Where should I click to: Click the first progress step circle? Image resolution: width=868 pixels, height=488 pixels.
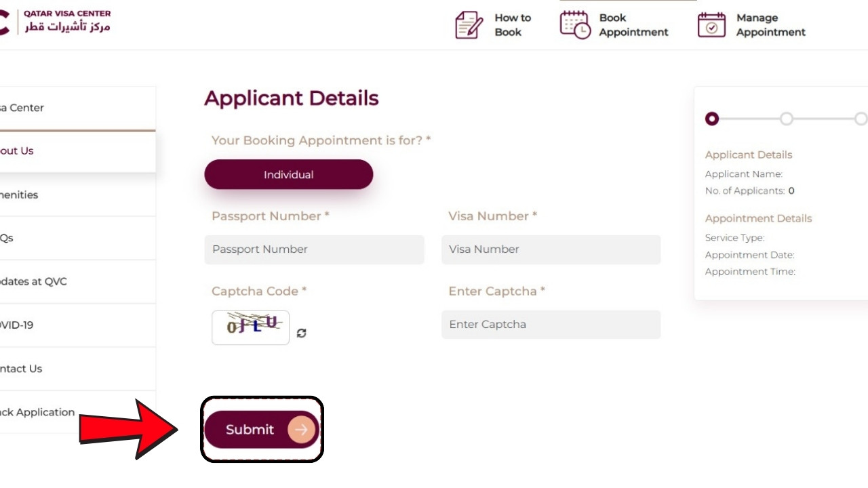point(711,119)
